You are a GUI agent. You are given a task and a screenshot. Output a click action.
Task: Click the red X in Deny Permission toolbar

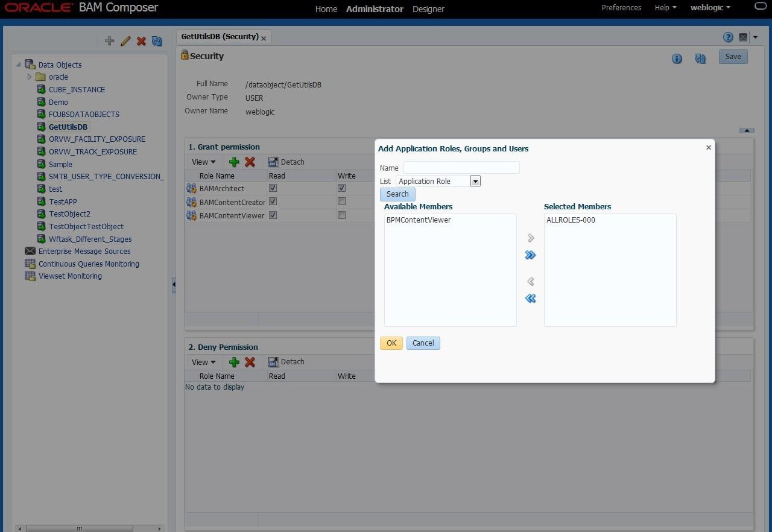click(250, 362)
